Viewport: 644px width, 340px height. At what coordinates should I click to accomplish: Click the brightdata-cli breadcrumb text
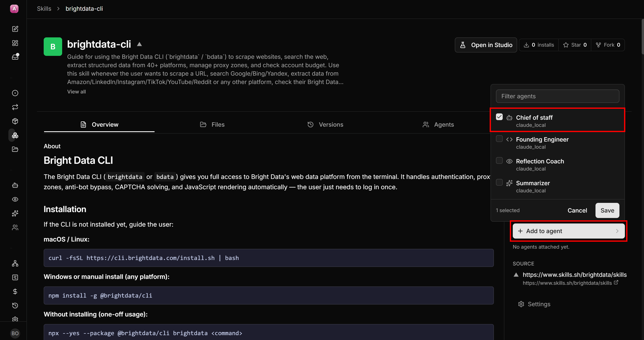point(84,9)
